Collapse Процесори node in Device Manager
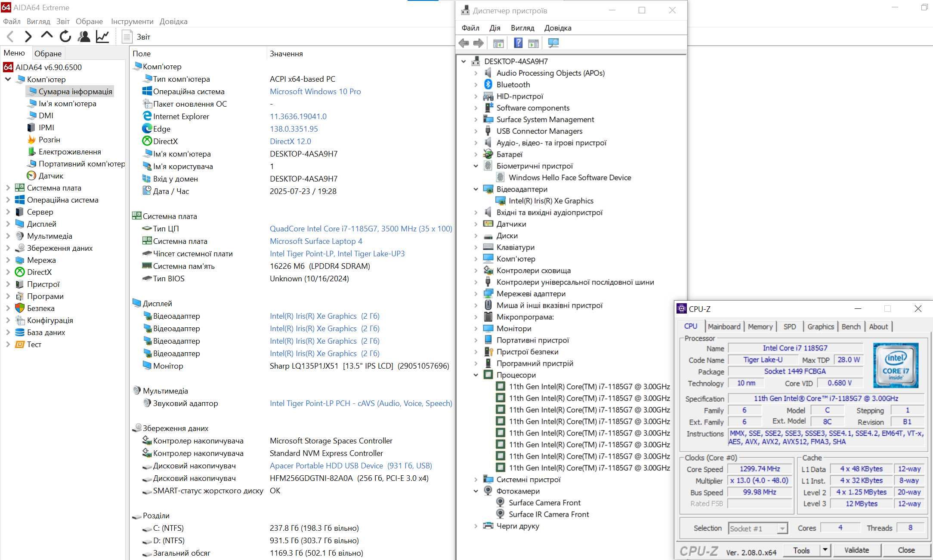Viewport: 933px width, 560px height. click(476, 375)
